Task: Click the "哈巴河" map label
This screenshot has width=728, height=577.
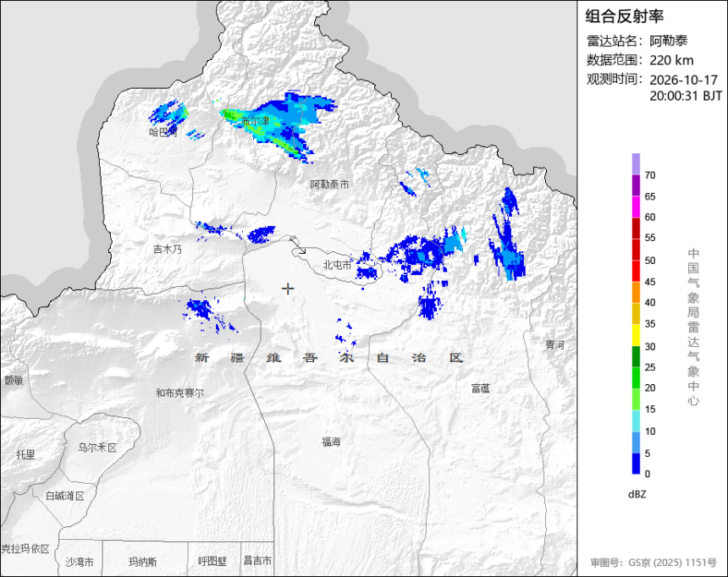Action: (x=163, y=132)
